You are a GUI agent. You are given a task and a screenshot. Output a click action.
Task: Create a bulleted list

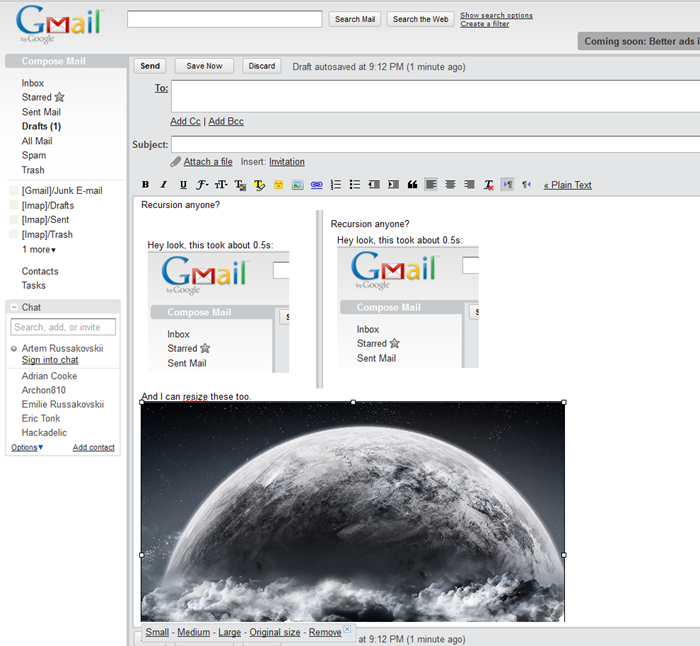tap(354, 185)
